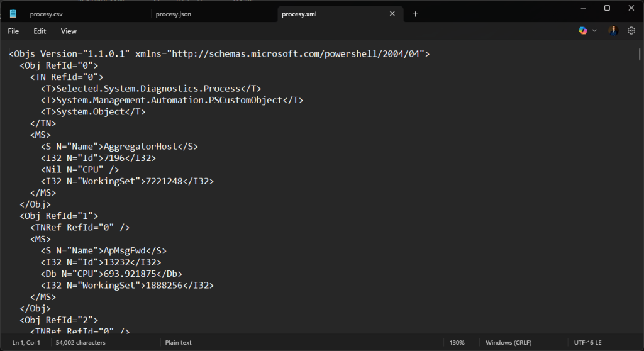Click the Ln 1, Col 1 status indicator
Viewport: 644px width, 351px height.
click(26, 342)
